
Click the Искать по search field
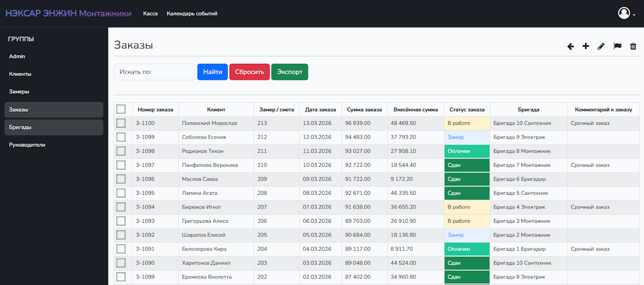(x=154, y=72)
